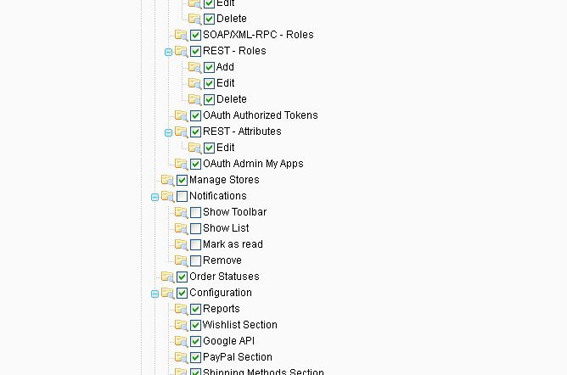Select the Reports label
This screenshot has width=567, height=375.
coord(221,309)
